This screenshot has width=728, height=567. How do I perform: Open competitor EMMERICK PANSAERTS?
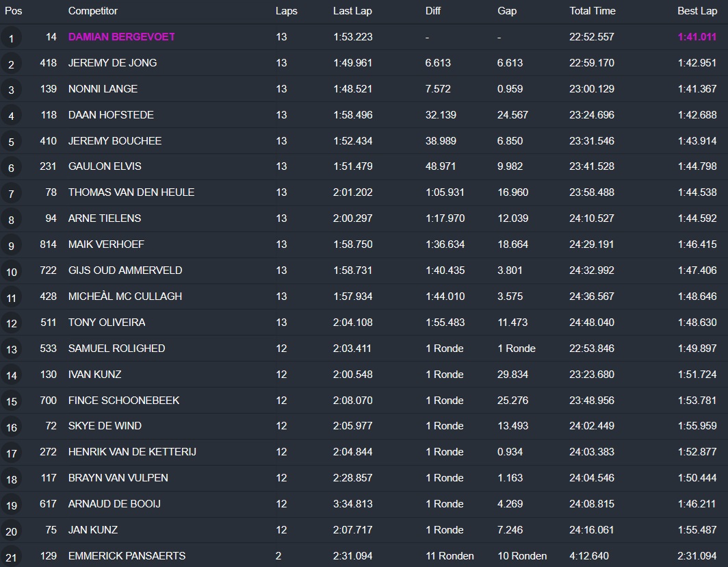pyautogui.click(x=127, y=555)
